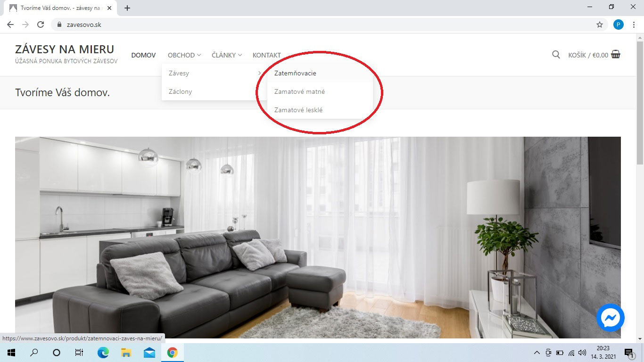The width and height of the screenshot is (644, 362).
Task: Open the DOMOV navigation item
Action: pyautogui.click(x=143, y=55)
